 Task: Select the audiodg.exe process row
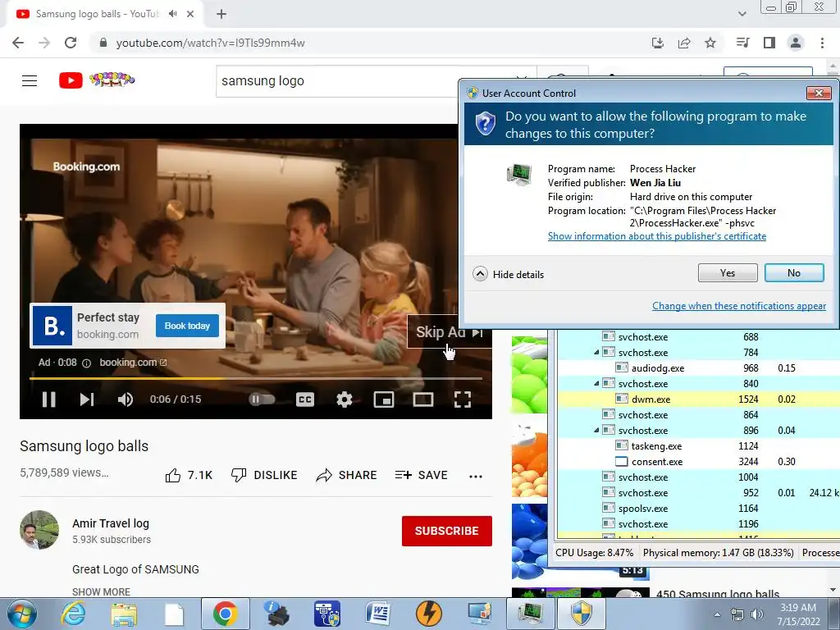[x=699, y=368]
